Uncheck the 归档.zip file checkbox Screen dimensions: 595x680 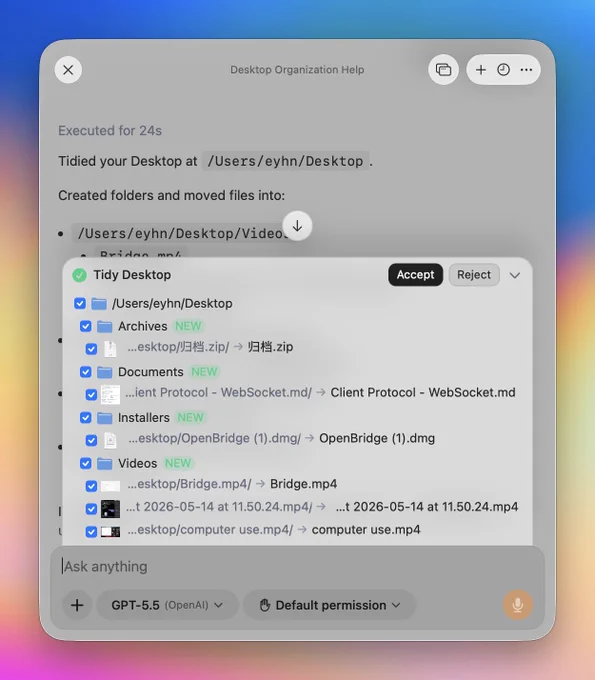91,349
